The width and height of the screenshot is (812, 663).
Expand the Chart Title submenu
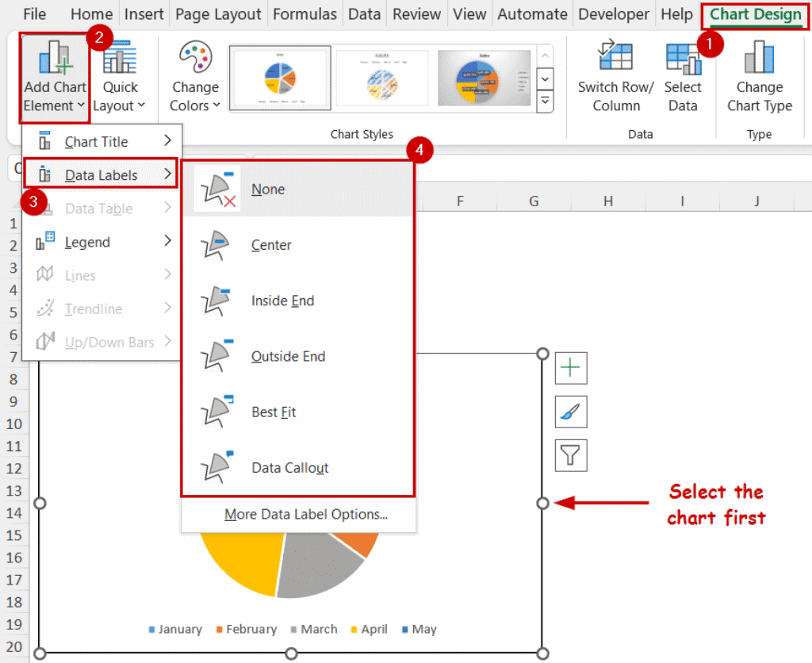pyautogui.click(x=94, y=141)
